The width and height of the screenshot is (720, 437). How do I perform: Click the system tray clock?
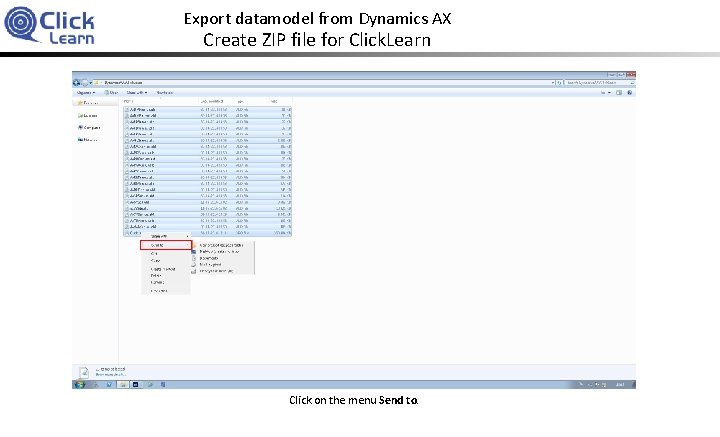tap(620, 385)
